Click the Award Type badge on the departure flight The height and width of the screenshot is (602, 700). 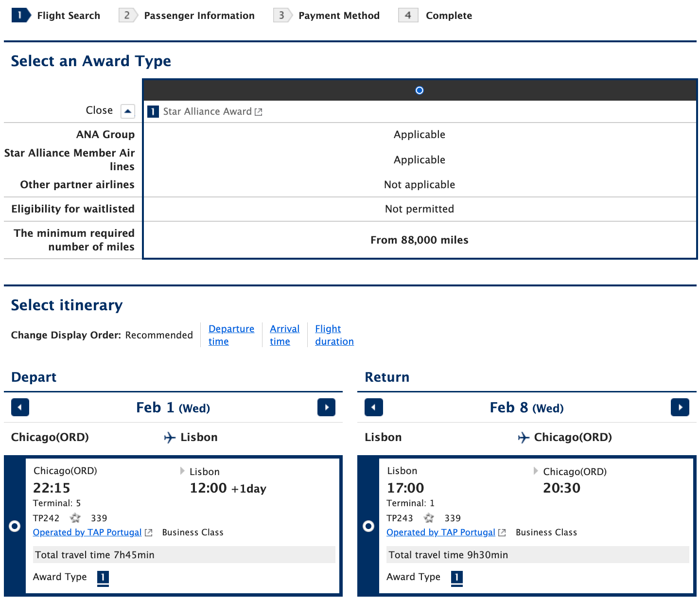103,578
